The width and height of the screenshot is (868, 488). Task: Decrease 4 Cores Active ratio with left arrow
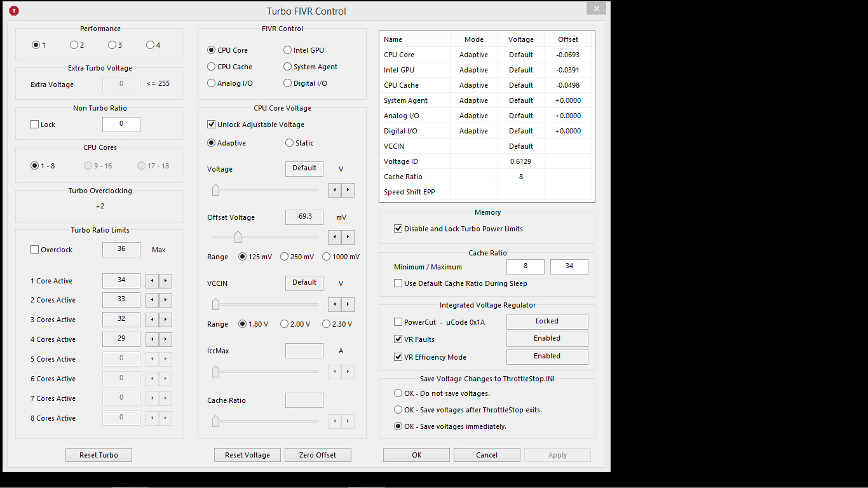click(x=153, y=339)
